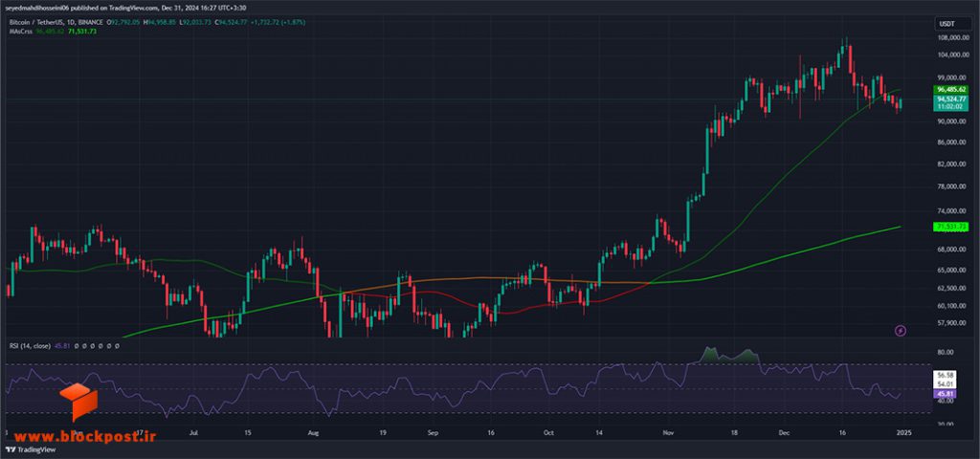Click the 62,500.00 price axis label
The height and width of the screenshot is (459, 980).
pyautogui.click(x=953, y=289)
